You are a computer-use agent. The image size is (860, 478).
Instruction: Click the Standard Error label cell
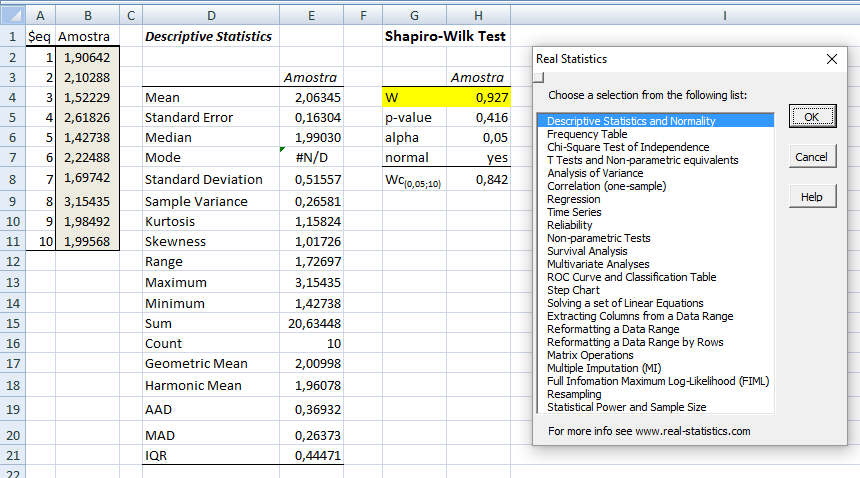coord(211,118)
